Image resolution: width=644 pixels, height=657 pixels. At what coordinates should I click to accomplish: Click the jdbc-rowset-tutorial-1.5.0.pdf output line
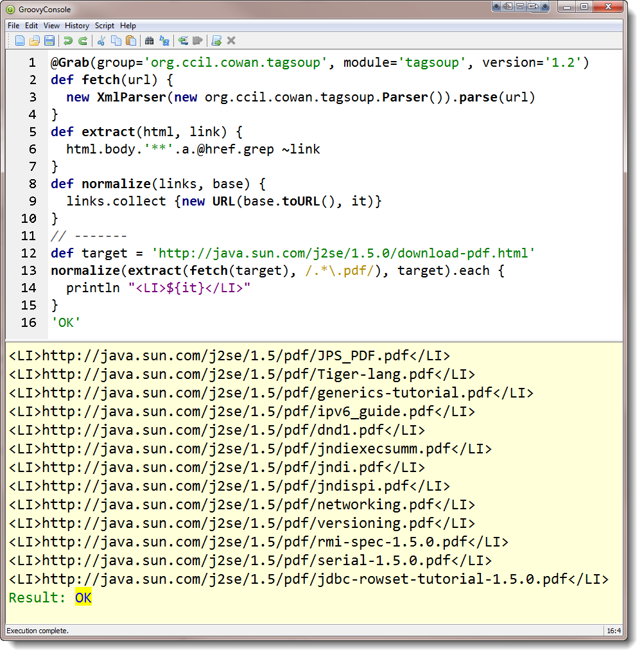click(309, 579)
